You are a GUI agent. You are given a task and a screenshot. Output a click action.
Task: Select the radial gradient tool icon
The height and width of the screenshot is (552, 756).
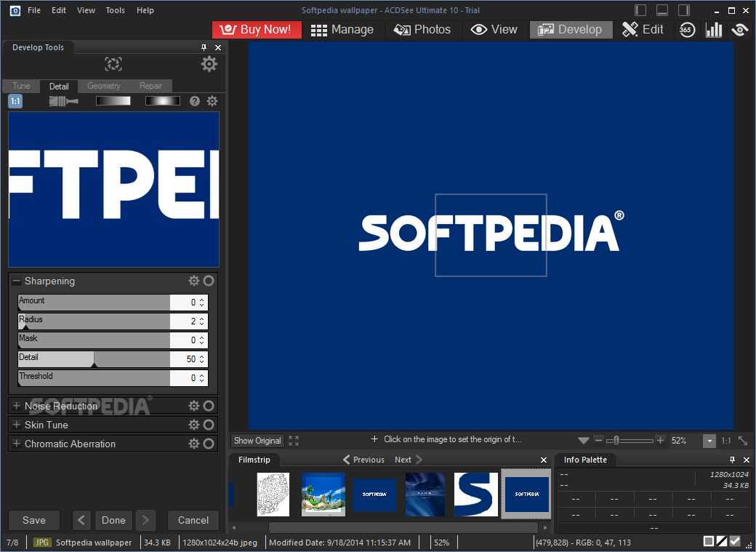tap(163, 101)
